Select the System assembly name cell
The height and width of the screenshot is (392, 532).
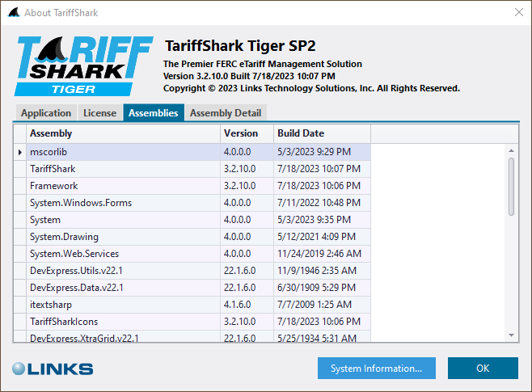[x=124, y=220]
